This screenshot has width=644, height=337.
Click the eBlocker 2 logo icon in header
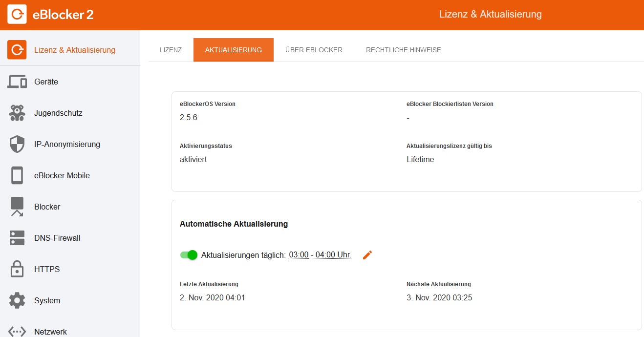(x=17, y=15)
